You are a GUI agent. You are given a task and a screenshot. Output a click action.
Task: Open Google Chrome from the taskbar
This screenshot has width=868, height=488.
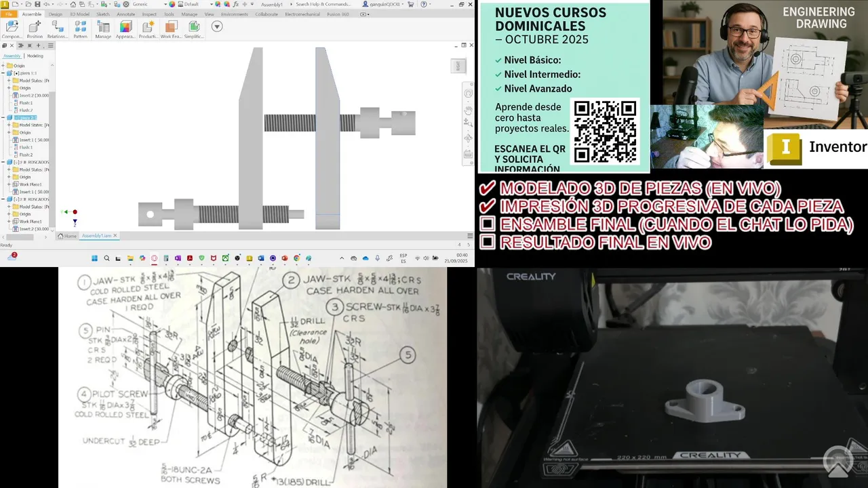296,258
